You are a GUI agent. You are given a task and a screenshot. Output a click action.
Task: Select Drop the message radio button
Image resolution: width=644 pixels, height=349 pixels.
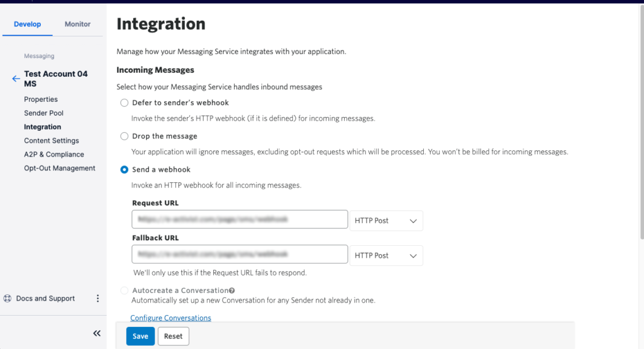pos(124,136)
